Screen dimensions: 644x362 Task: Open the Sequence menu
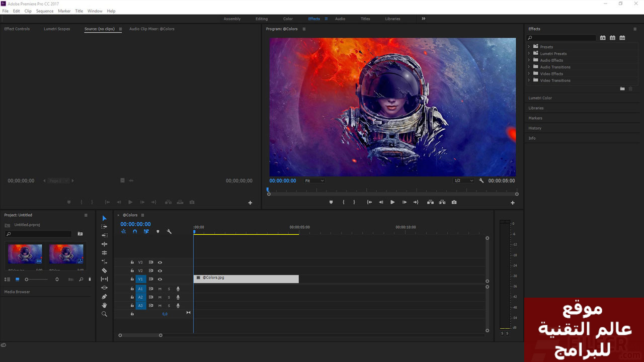click(x=45, y=11)
